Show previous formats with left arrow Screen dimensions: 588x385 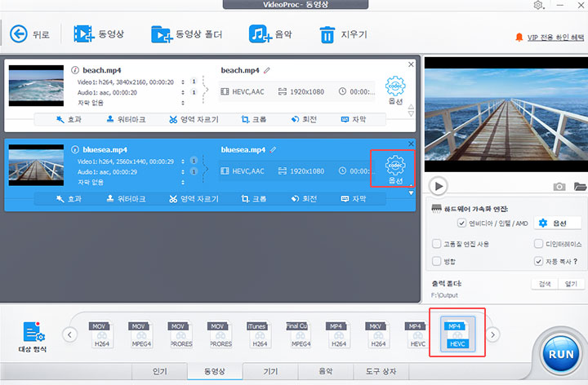click(69, 334)
